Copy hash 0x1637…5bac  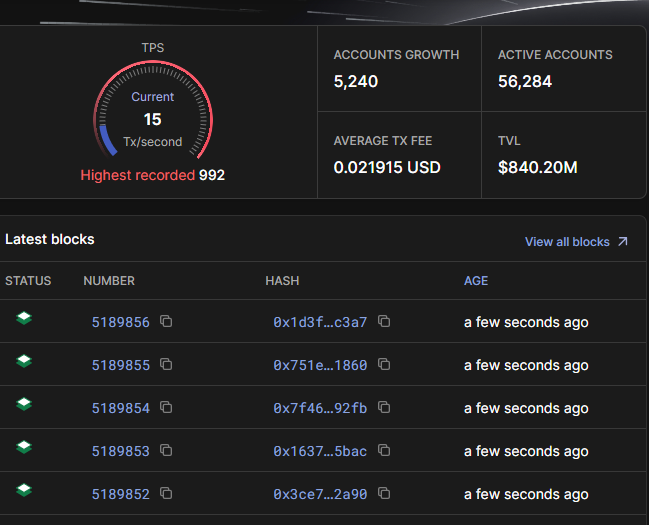pos(384,451)
